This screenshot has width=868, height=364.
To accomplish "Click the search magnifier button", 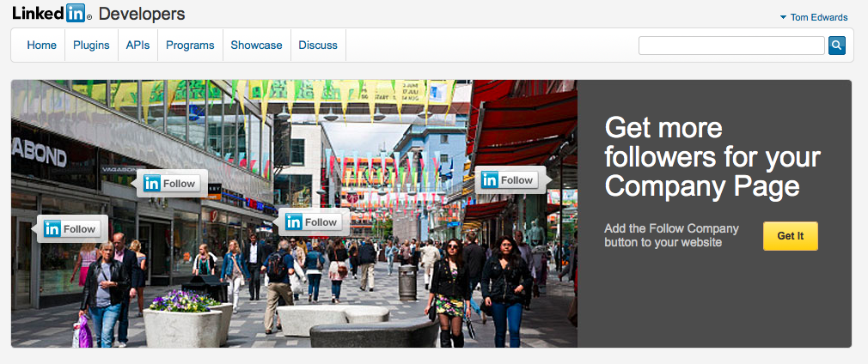I will coord(836,45).
